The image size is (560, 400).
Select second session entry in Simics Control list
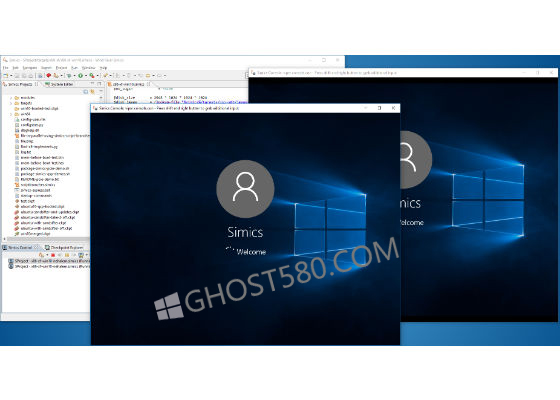[49, 266]
